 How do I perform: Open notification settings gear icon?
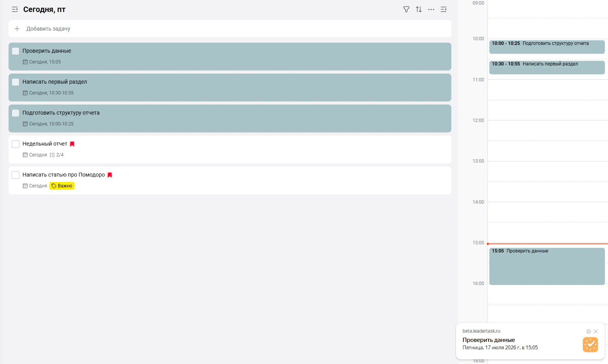589,331
